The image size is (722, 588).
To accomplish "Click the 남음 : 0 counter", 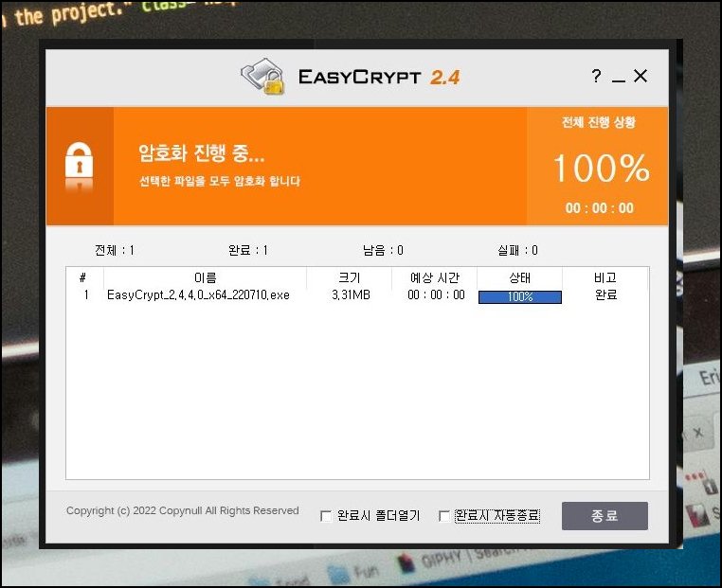I will 383,250.
